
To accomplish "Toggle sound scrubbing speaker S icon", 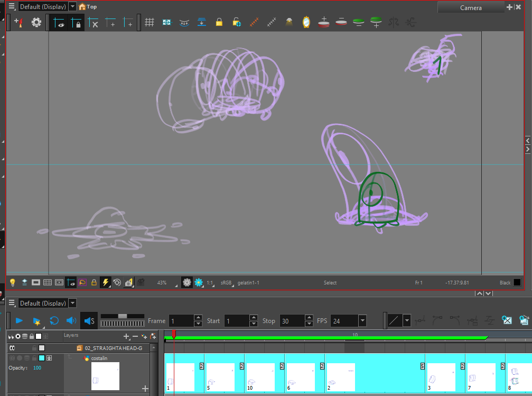I will [x=89, y=320].
